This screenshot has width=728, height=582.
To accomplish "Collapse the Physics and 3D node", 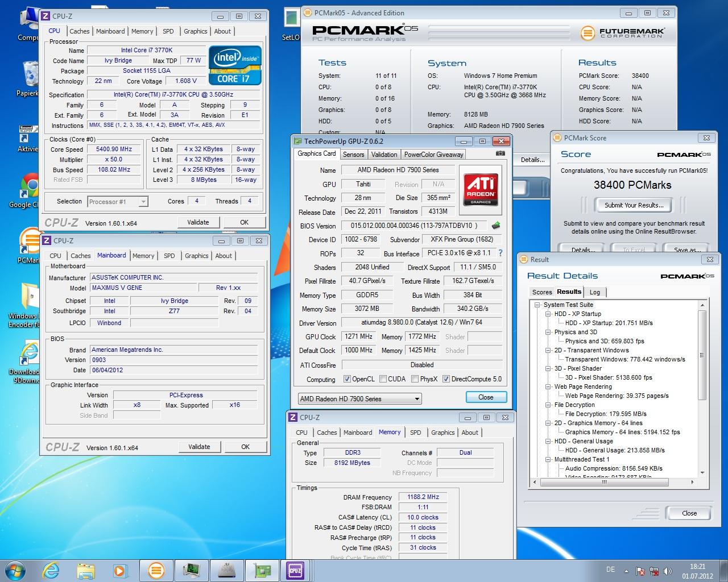I will click(x=548, y=332).
